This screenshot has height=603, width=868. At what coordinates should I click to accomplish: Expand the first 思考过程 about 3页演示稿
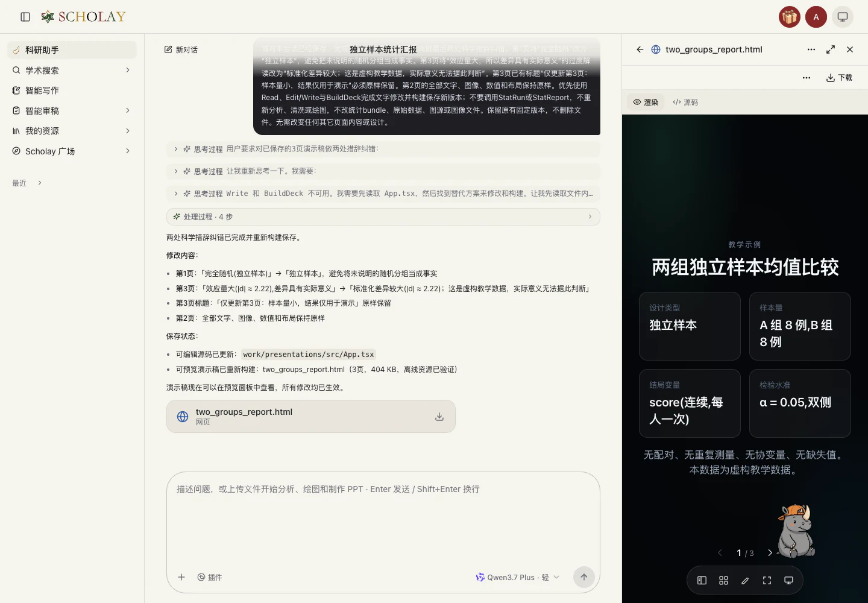pyautogui.click(x=383, y=149)
